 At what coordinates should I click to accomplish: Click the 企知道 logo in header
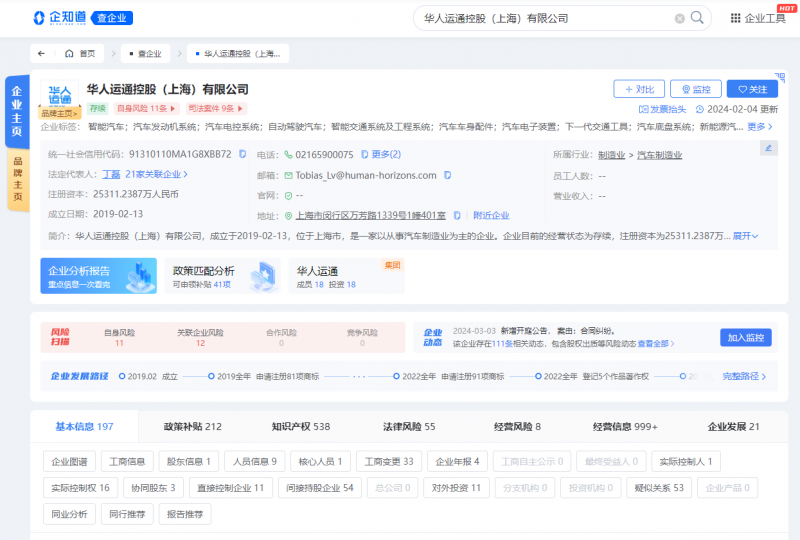[60, 18]
